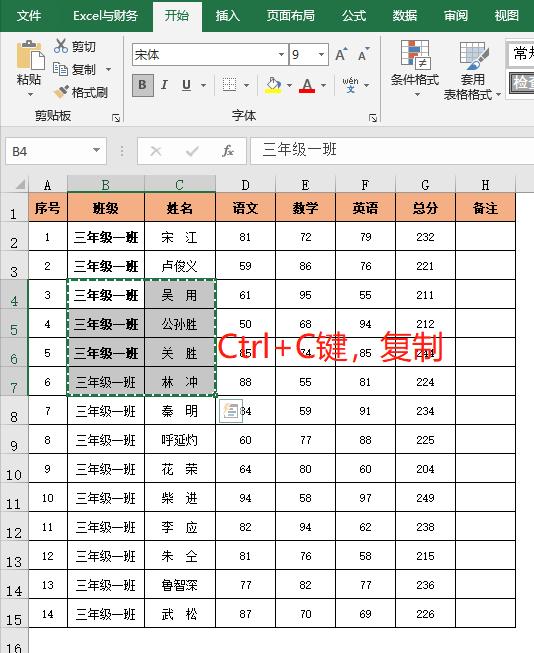This screenshot has height=653, width=534.
Task: Click name cell 鲁智深
Action: point(180,585)
